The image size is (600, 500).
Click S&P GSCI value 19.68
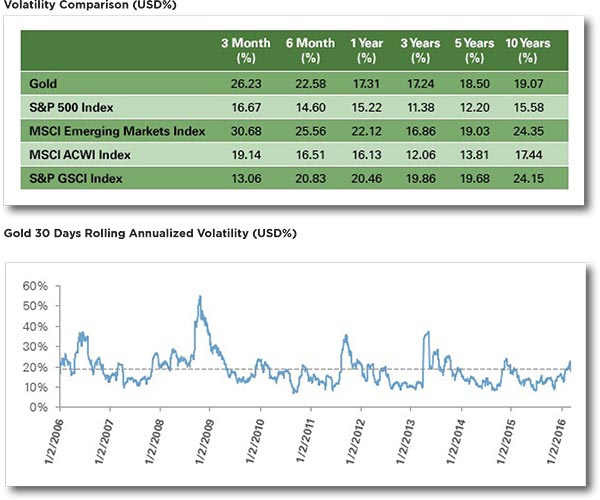474,179
